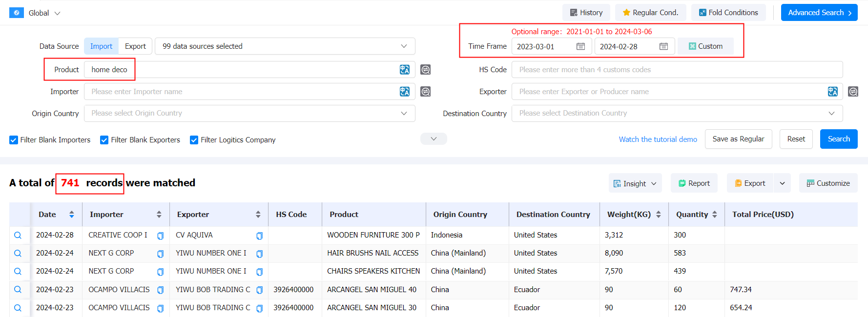Click the HS Code input field
Image resolution: width=868 pixels, height=317 pixels.
point(677,70)
